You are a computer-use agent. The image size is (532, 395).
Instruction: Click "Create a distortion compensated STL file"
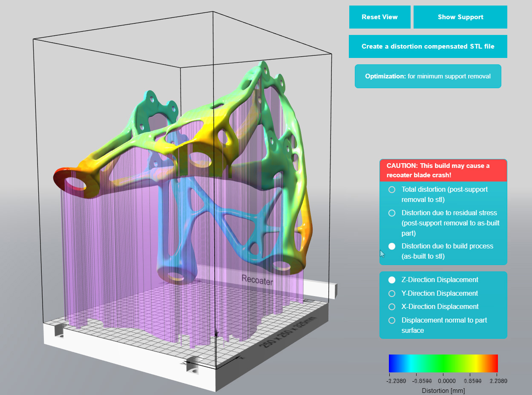(x=428, y=46)
